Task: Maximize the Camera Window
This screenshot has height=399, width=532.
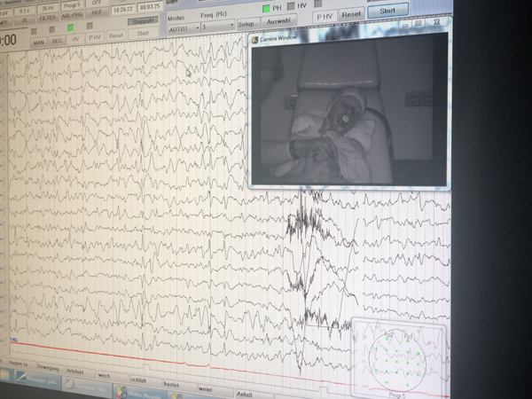Action: click(419, 23)
